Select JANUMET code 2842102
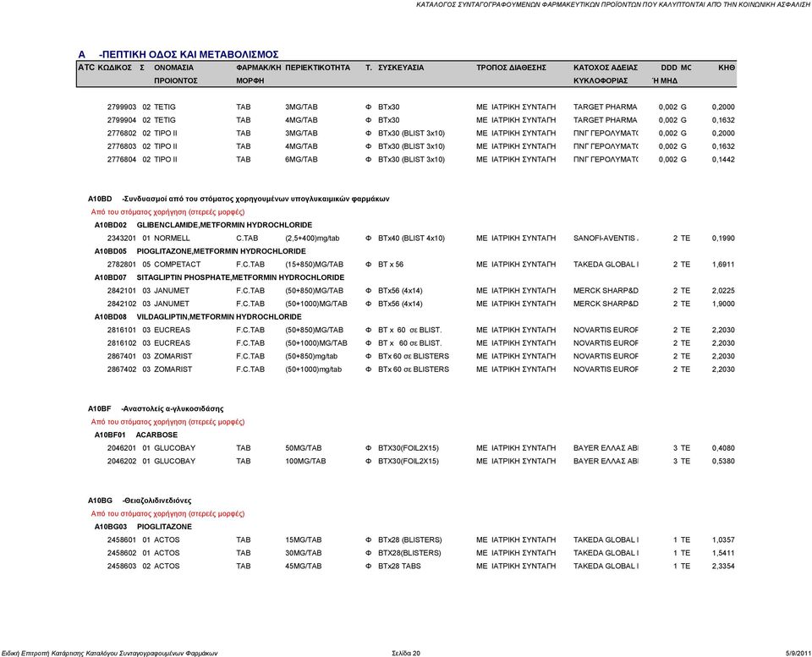 pos(122,304)
